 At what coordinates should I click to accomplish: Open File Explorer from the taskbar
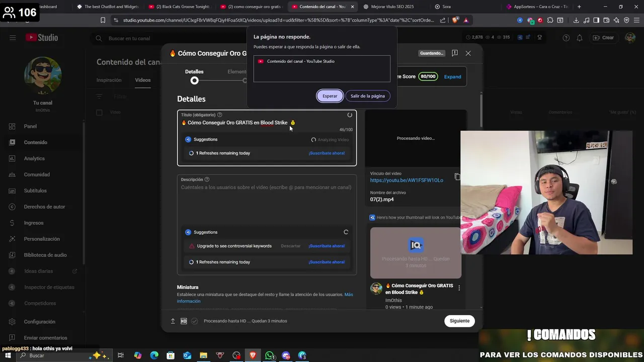pyautogui.click(x=203, y=355)
